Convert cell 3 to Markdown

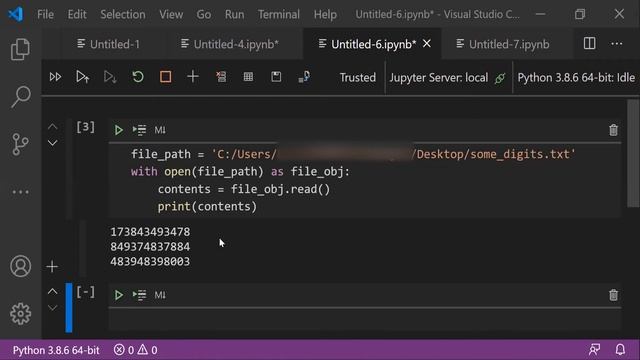click(160, 130)
